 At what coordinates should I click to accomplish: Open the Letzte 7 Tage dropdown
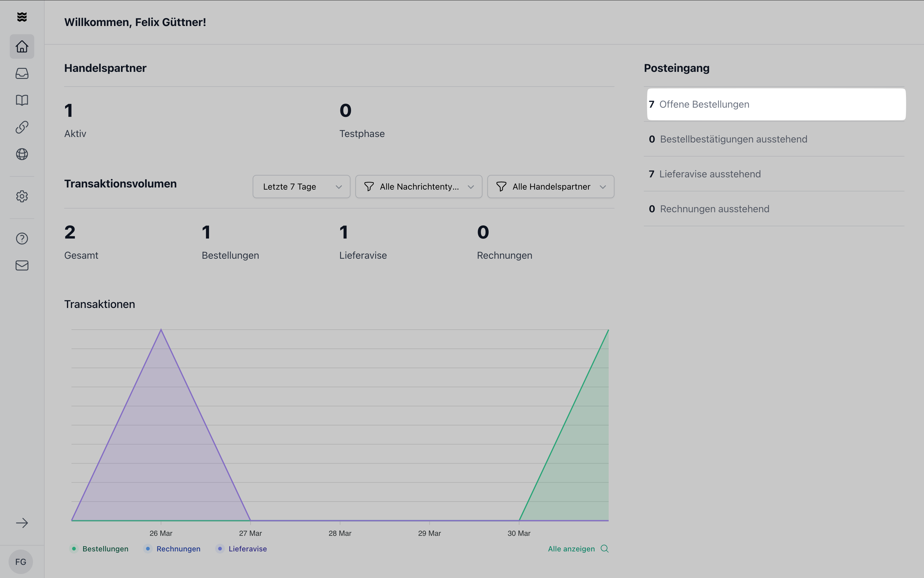click(301, 187)
